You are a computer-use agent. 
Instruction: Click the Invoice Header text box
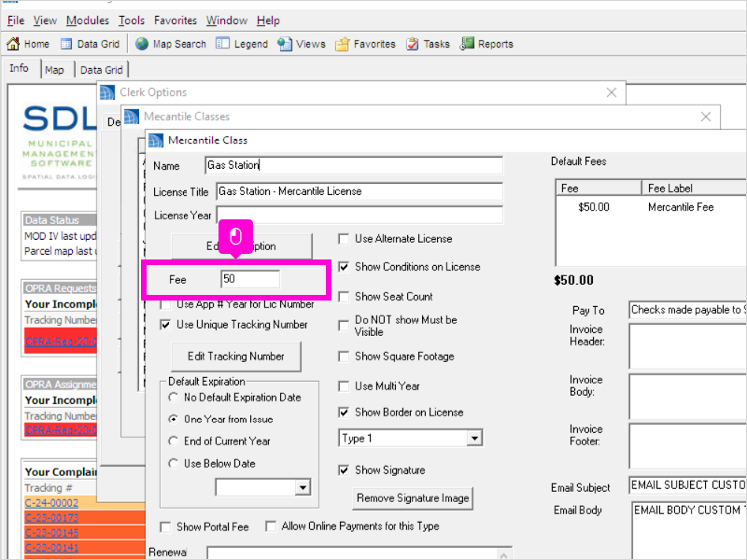pos(688,346)
